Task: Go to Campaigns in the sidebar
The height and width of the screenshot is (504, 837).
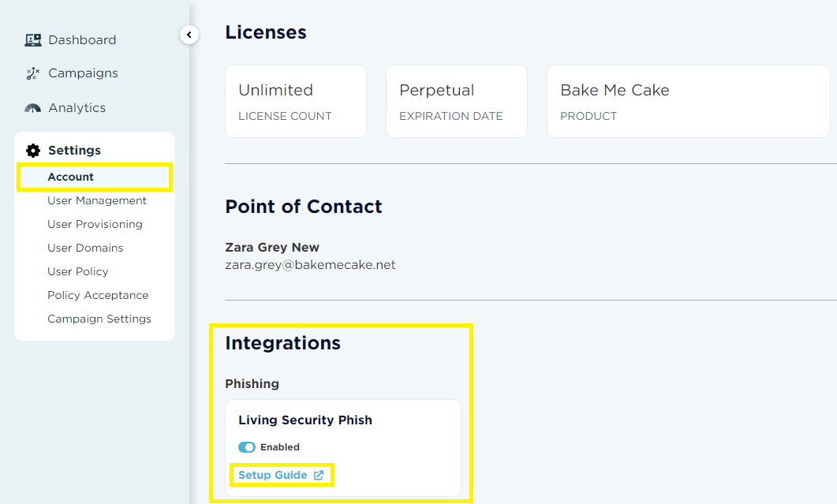Action: [x=83, y=73]
